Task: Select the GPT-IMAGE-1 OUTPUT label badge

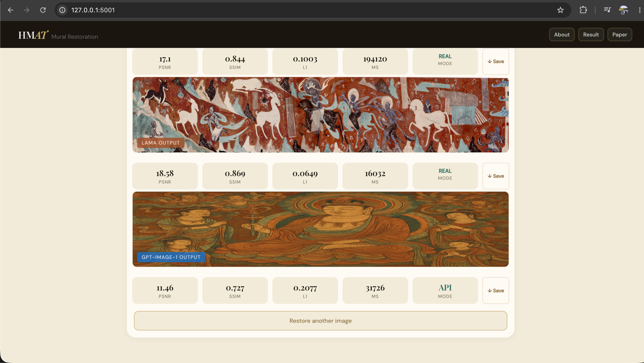Action: [171, 257]
